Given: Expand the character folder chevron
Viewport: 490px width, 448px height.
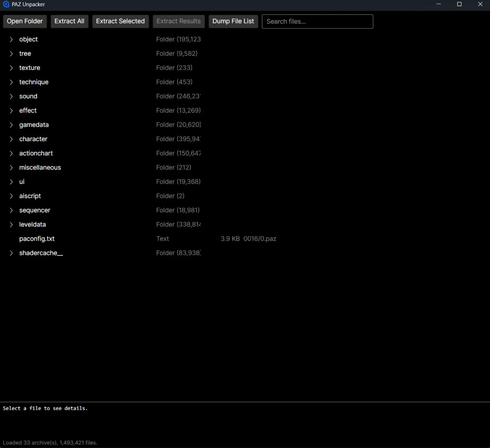Looking at the screenshot, I should [x=11, y=139].
